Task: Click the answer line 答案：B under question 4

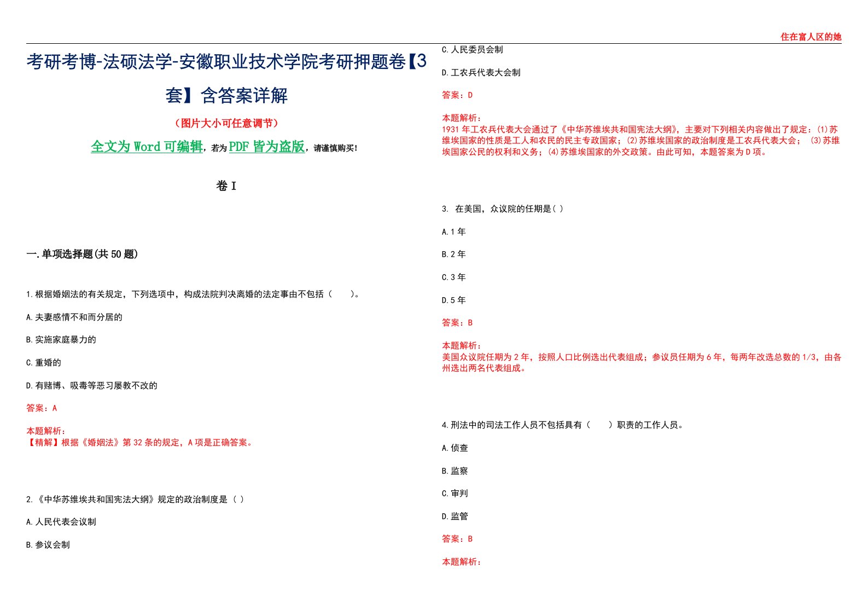Action: click(x=457, y=539)
